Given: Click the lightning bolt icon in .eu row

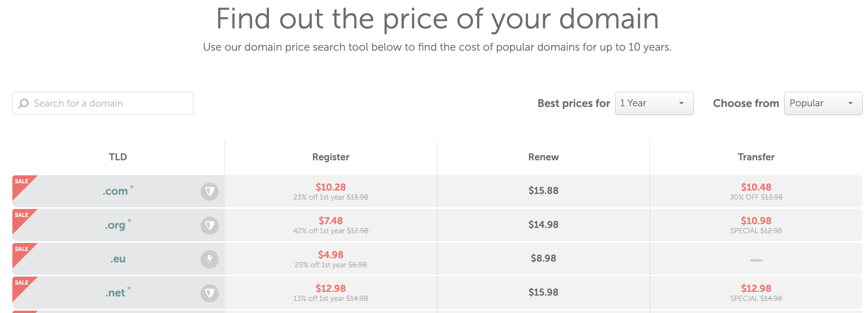Looking at the screenshot, I should pos(210,259).
